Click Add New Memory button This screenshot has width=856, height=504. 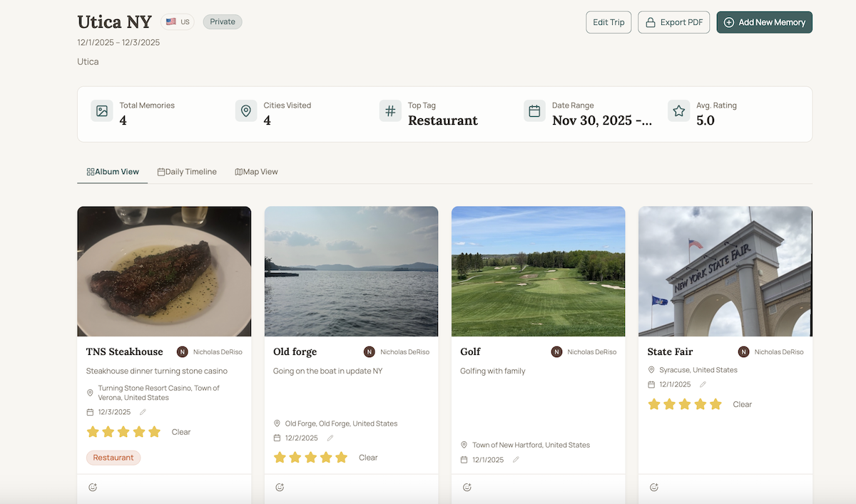pos(764,22)
